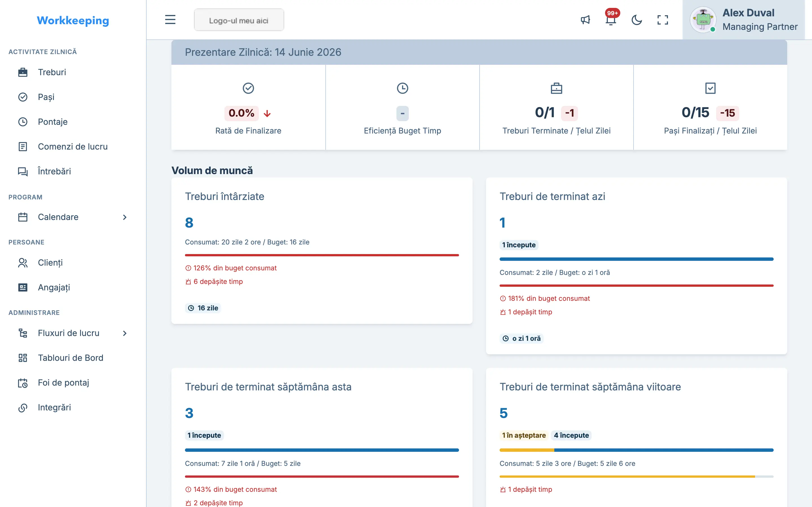Click the Pontaje clock icon in sidebar

[23, 122]
